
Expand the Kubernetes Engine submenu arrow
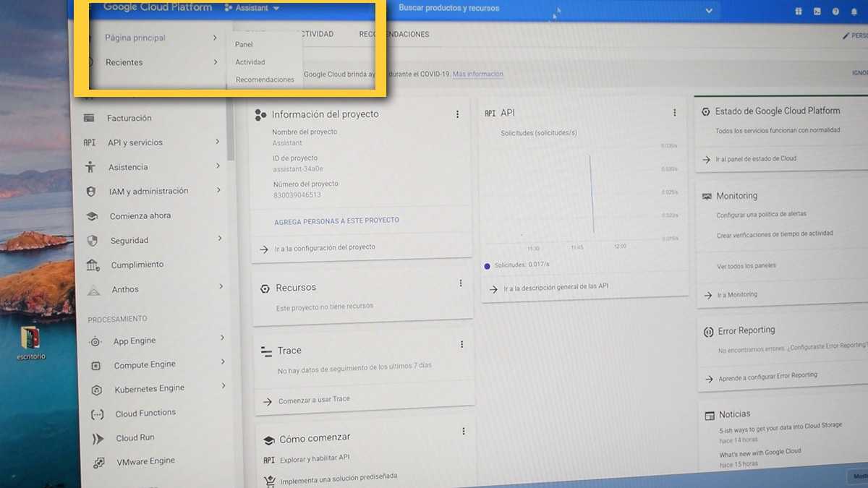click(223, 387)
